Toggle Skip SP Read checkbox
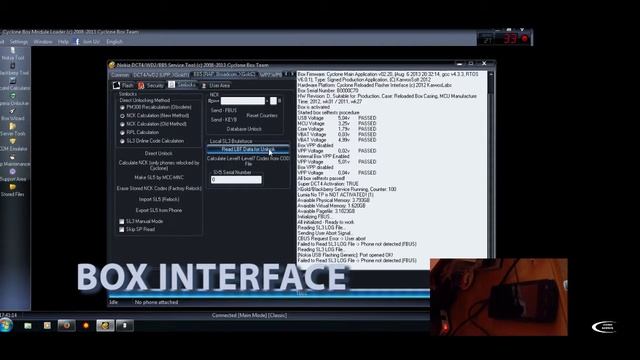 pyautogui.click(x=122, y=229)
